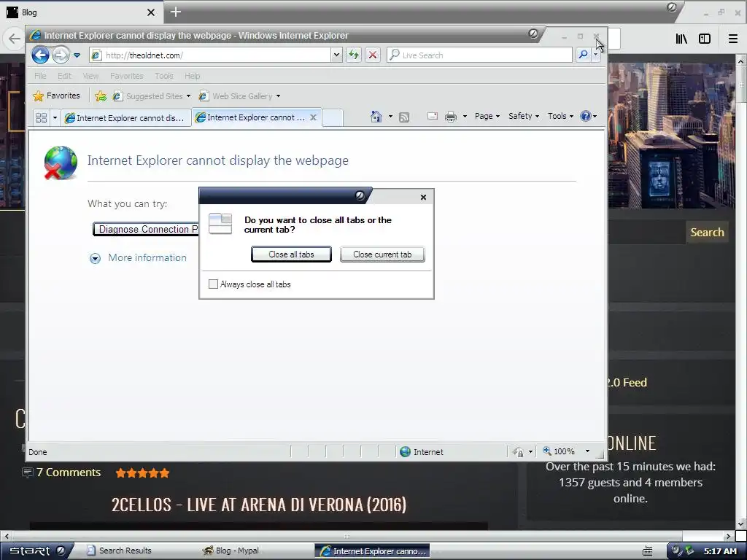Click the Search magnifier button

point(583,55)
